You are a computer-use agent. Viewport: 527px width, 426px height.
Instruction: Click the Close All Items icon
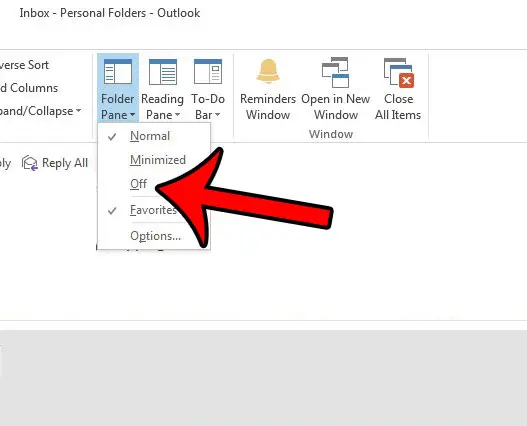[399, 73]
